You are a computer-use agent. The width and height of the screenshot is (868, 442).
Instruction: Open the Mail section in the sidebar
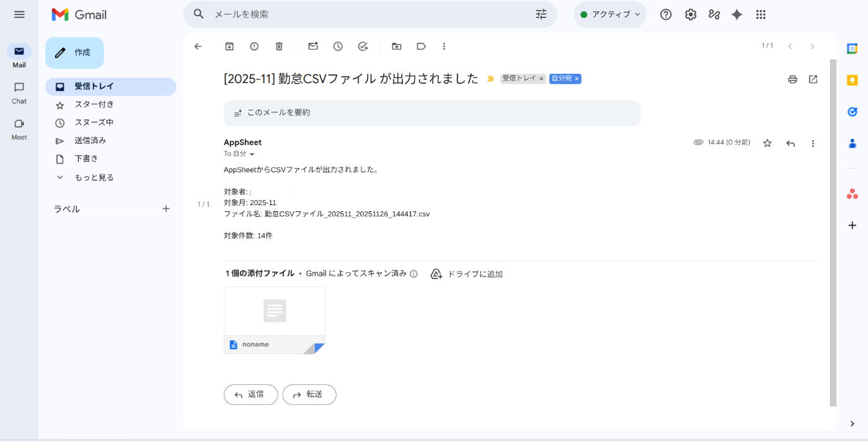point(19,56)
